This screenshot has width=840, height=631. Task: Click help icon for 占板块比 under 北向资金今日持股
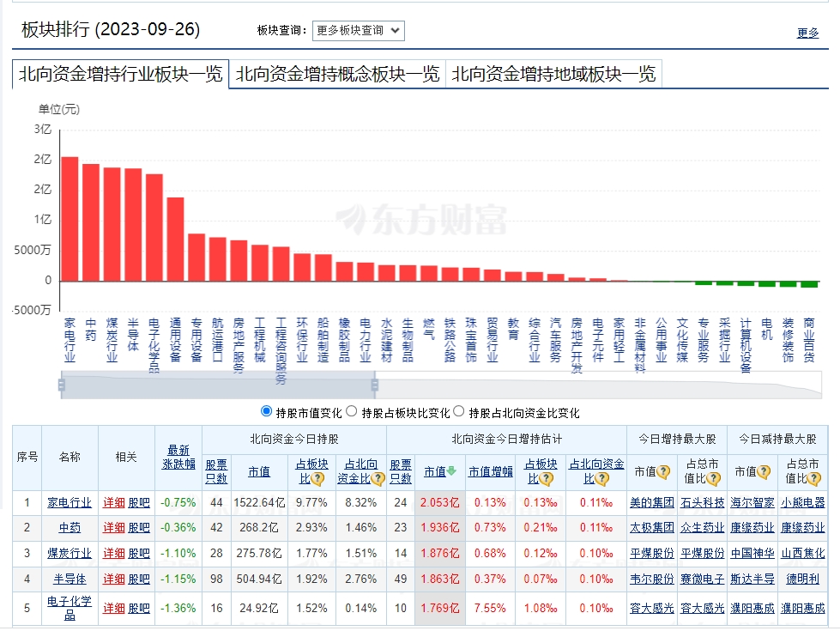tap(317, 479)
